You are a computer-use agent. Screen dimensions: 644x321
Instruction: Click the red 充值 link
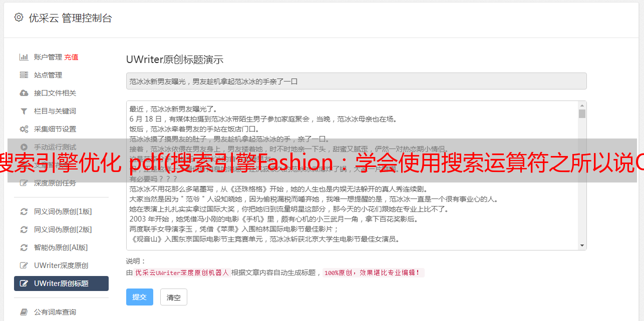point(71,57)
